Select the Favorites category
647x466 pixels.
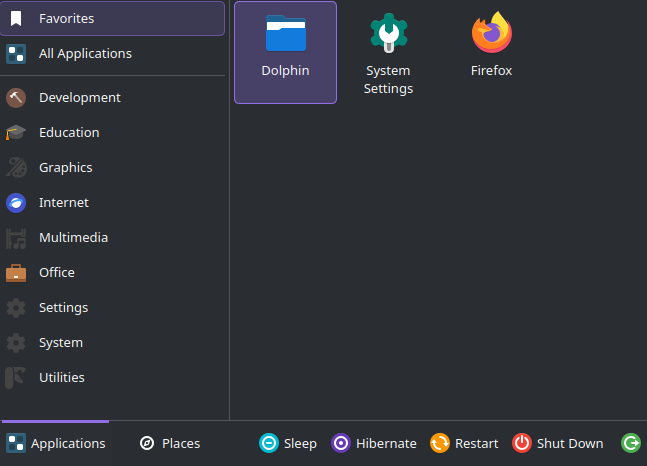[113, 18]
